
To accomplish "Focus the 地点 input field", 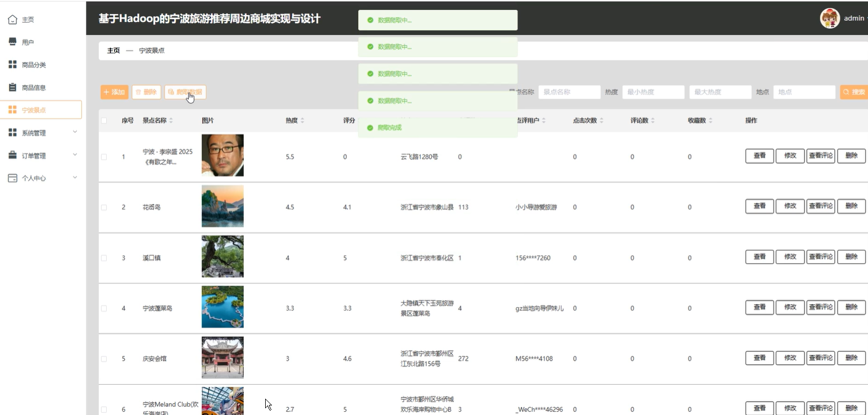I will (x=804, y=92).
